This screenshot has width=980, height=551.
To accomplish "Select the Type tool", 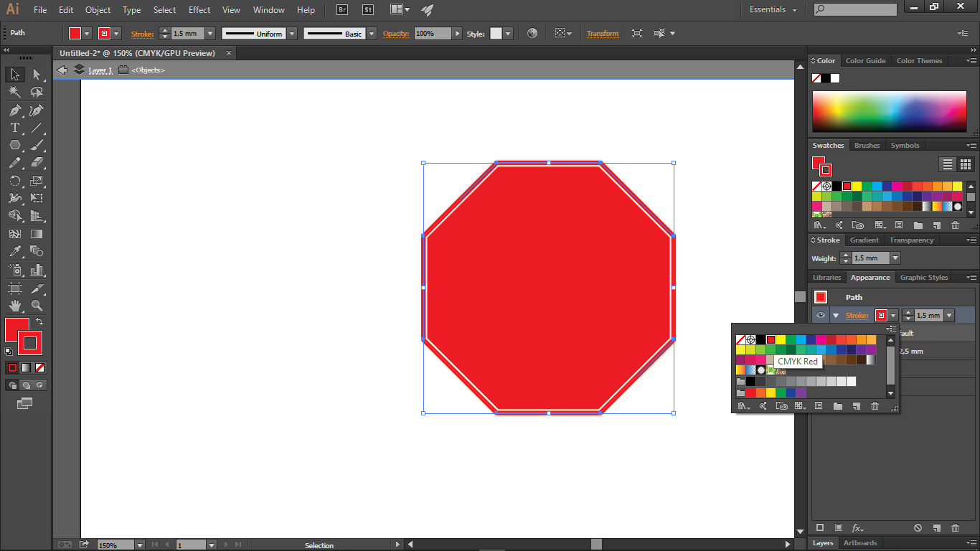I will click(14, 128).
